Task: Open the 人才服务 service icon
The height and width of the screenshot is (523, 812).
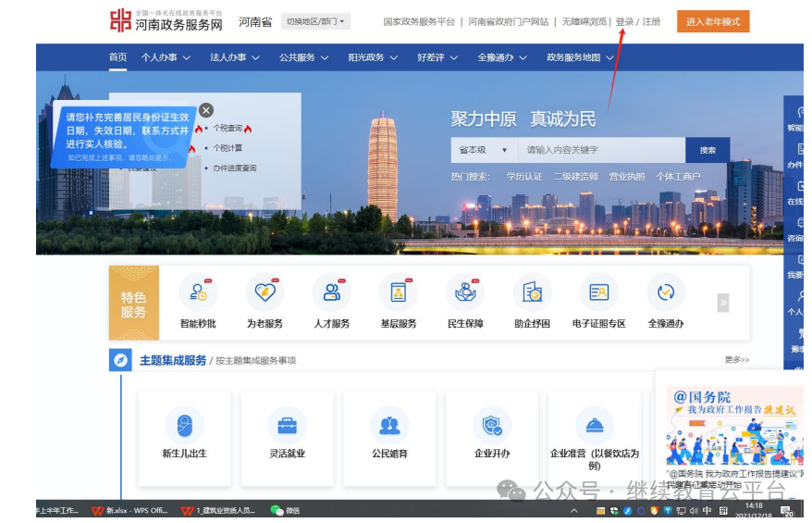Action: pos(331,293)
